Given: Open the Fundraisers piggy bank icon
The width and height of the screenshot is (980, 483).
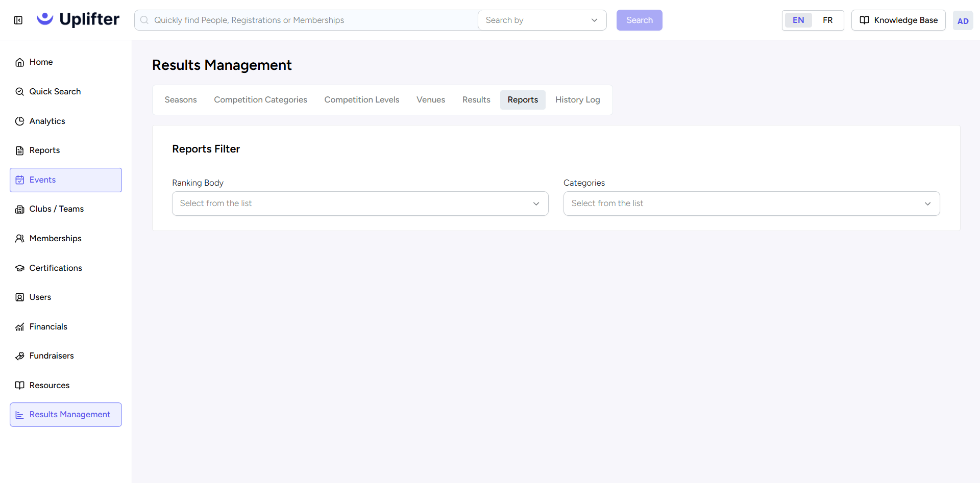Looking at the screenshot, I should (20, 356).
